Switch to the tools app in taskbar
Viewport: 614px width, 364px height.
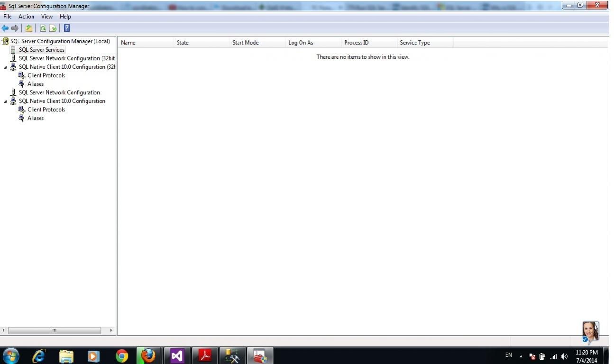pos(232,355)
